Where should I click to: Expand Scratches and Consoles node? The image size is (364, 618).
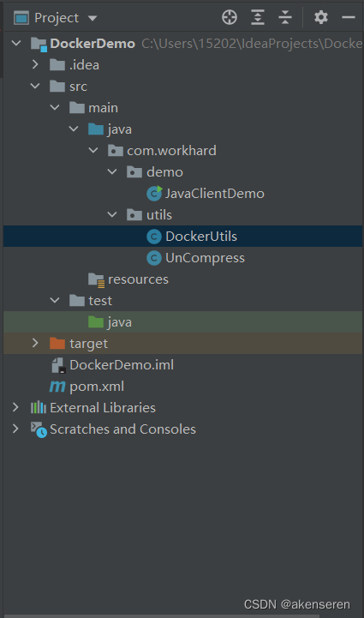coord(15,429)
